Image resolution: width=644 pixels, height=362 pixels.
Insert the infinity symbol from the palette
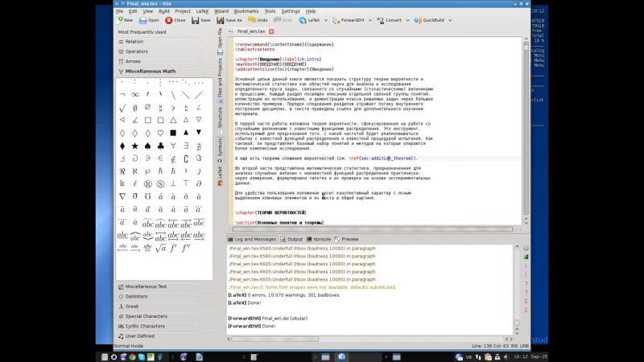point(134,94)
